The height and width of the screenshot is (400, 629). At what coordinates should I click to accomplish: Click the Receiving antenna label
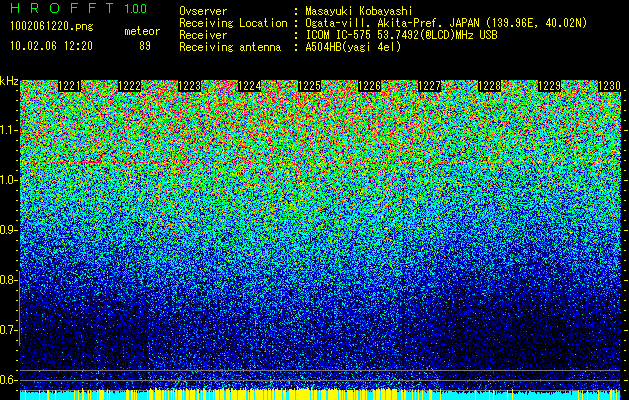coord(230,47)
